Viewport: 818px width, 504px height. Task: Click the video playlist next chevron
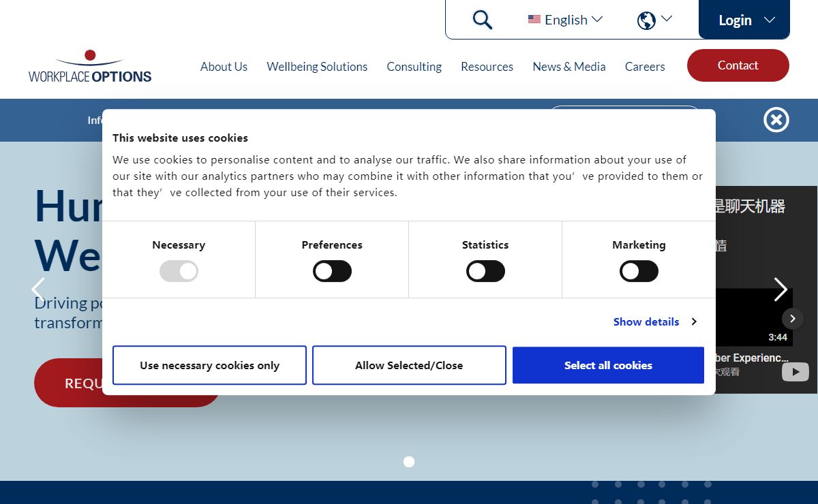(792, 319)
